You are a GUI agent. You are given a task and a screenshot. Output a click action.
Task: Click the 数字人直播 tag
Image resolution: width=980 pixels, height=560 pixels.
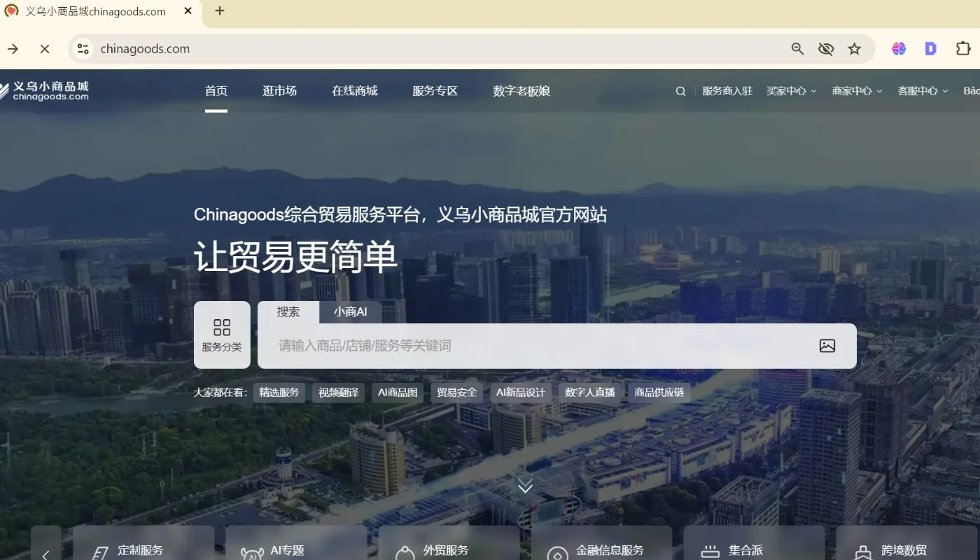click(590, 393)
